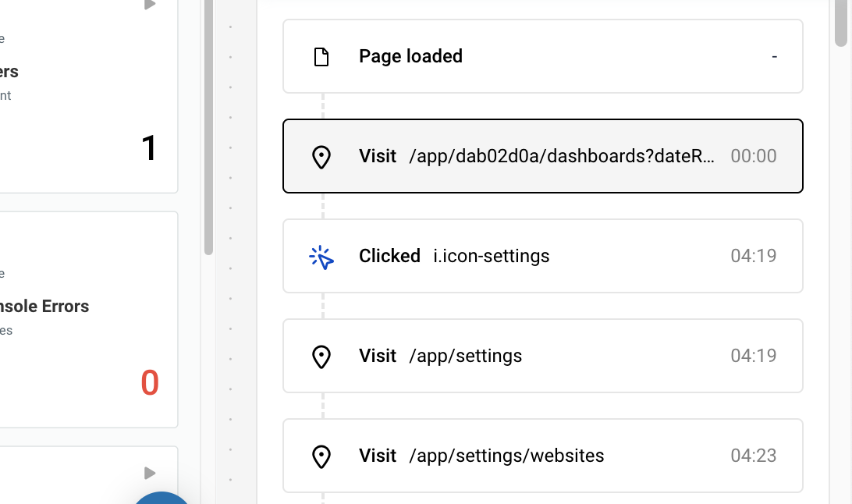Click the pin icon beside Visit /app/settings/websites
The width and height of the screenshot is (852, 504).
click(x=321, y=456)
